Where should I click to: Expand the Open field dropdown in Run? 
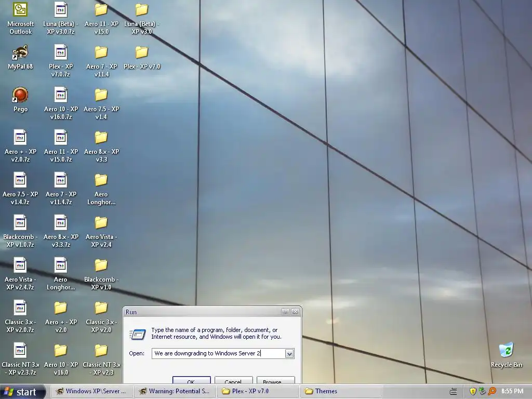[289, 353]
